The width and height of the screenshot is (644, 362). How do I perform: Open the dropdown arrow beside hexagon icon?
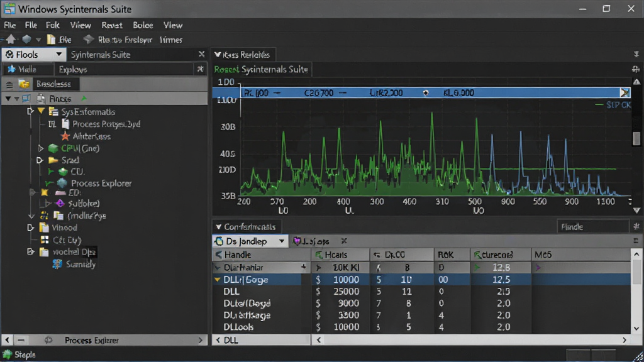(38, 40)
